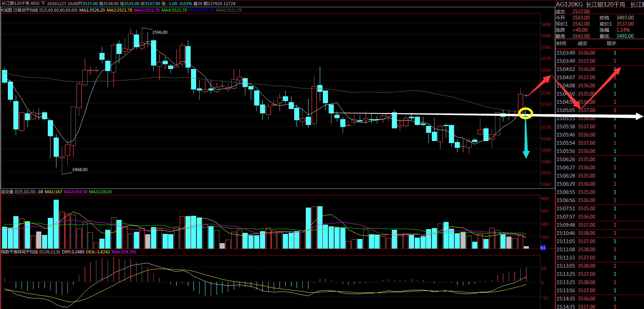Select the 15:06:55 3535.00 tick row
The width and height of the screenshot is (644, 309).
(600, 192)
